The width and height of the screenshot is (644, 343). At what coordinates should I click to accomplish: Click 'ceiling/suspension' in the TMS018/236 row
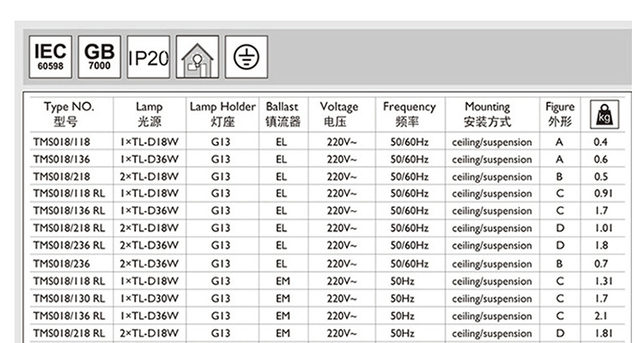coord(492,264)
